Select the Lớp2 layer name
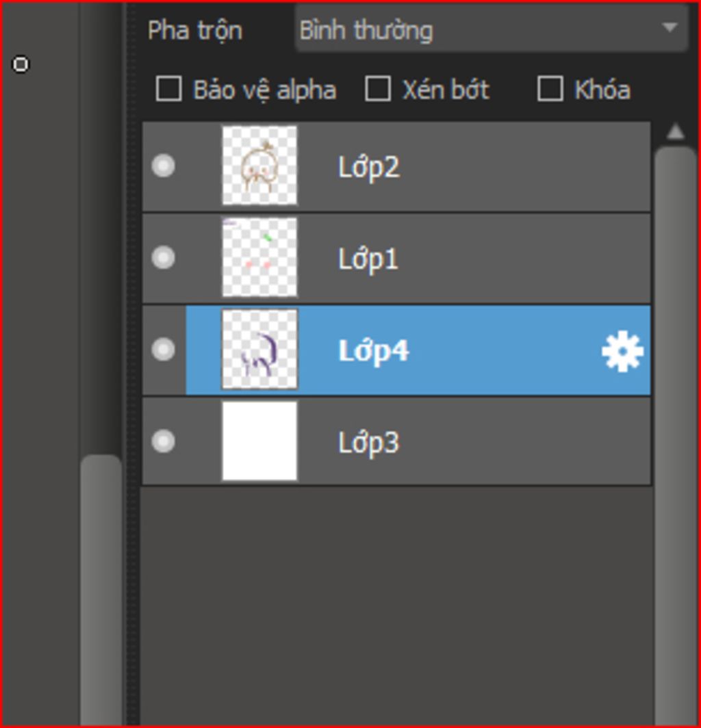 (368, 167)
